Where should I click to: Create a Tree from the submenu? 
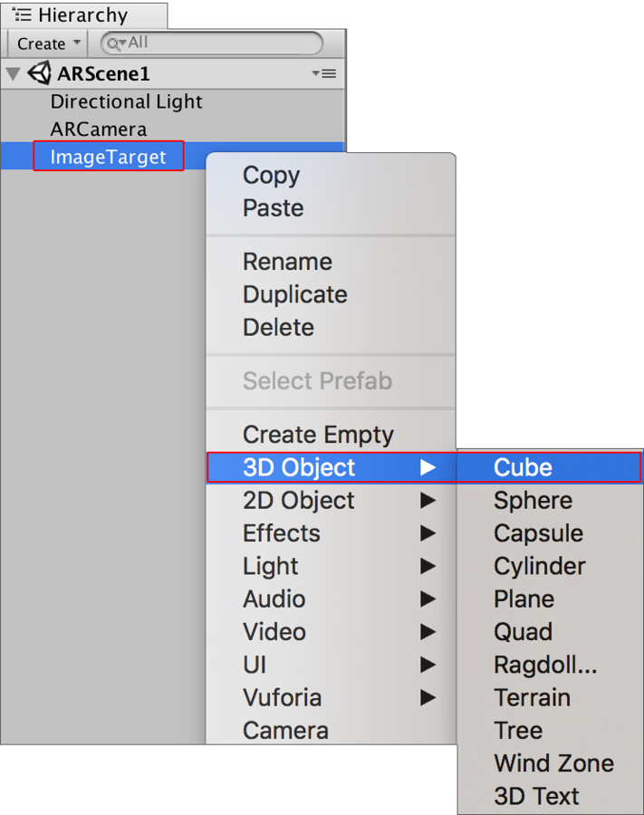point(550,730)
